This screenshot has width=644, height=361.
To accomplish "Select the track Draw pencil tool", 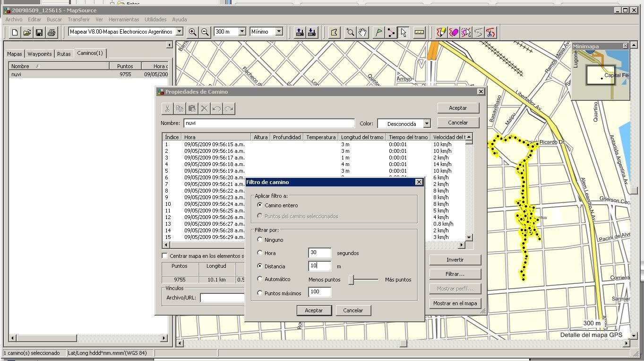I will point(441,32).
